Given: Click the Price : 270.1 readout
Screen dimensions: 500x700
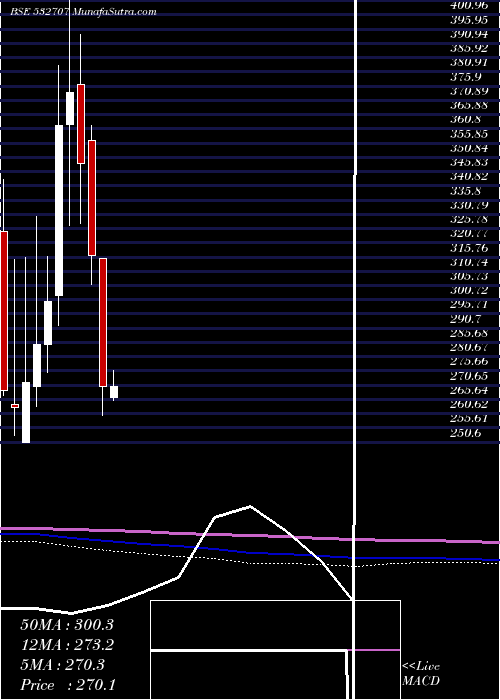Looking at the screenshot, I should click(68, 685).
